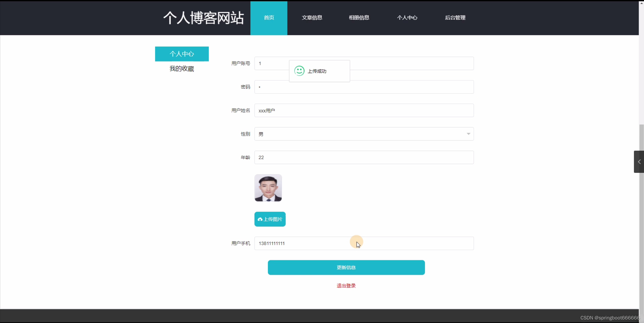This screenshot has height=323, width=644.
Task: Select 个人中心 in left sidebar
Action: [x=182, y=54]
